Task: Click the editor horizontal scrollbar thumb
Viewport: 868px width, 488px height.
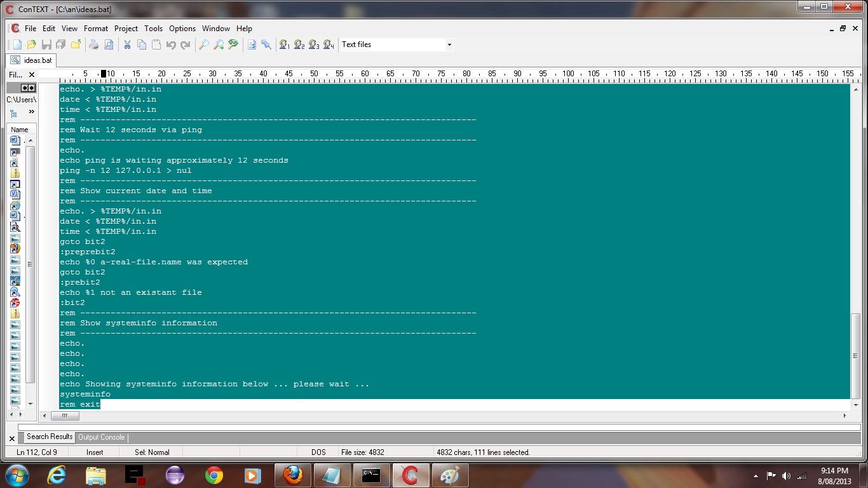Action: (x=65, y=416)
